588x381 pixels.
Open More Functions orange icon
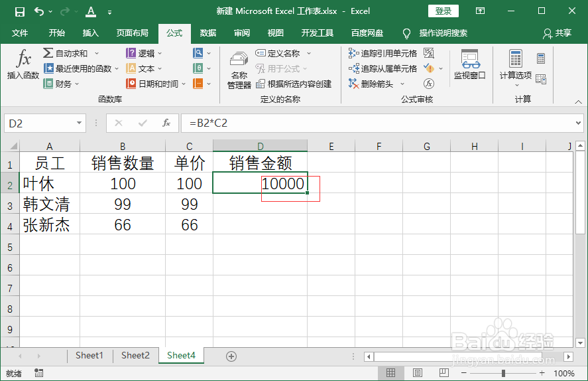(198, 84)
